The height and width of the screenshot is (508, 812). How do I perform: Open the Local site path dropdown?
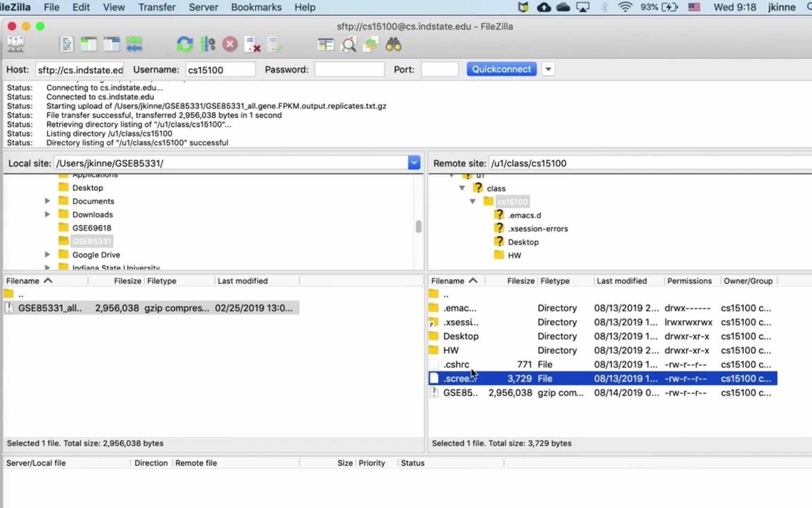click(414, 163)
